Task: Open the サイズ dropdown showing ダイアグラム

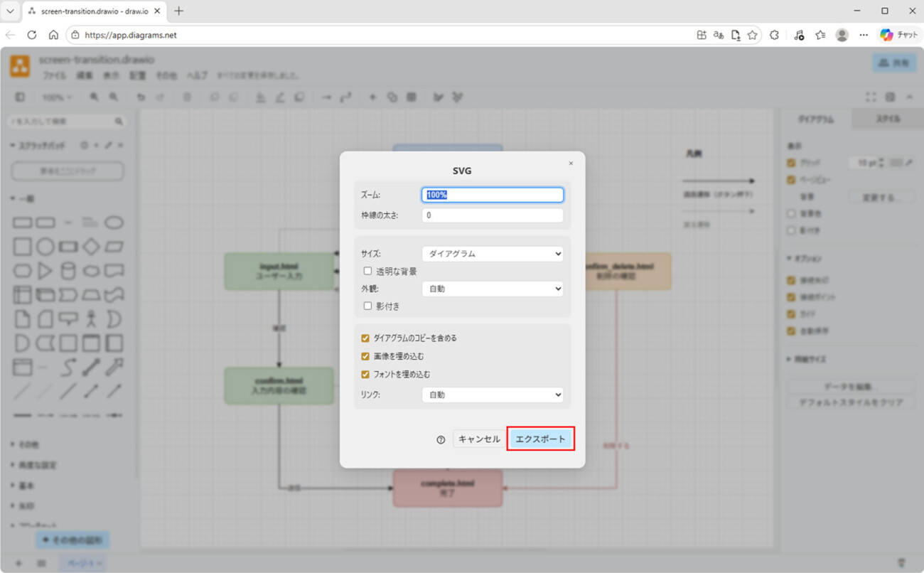Action: [492, 253]
